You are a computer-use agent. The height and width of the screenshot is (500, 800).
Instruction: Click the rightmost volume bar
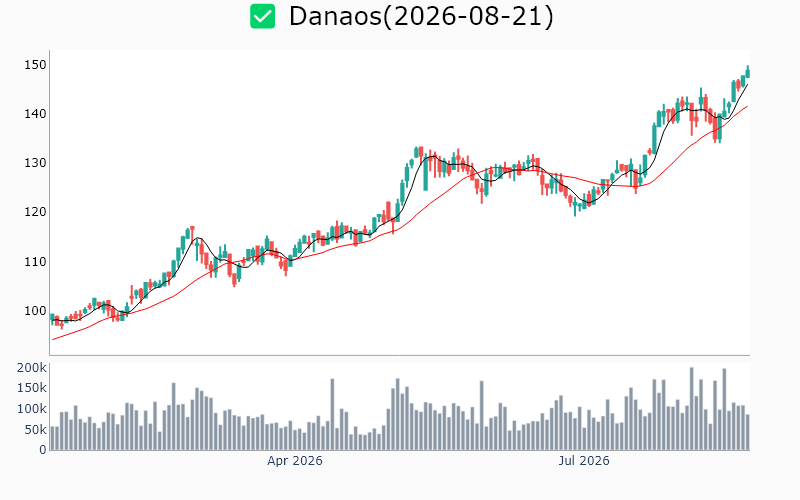[748, 432]
